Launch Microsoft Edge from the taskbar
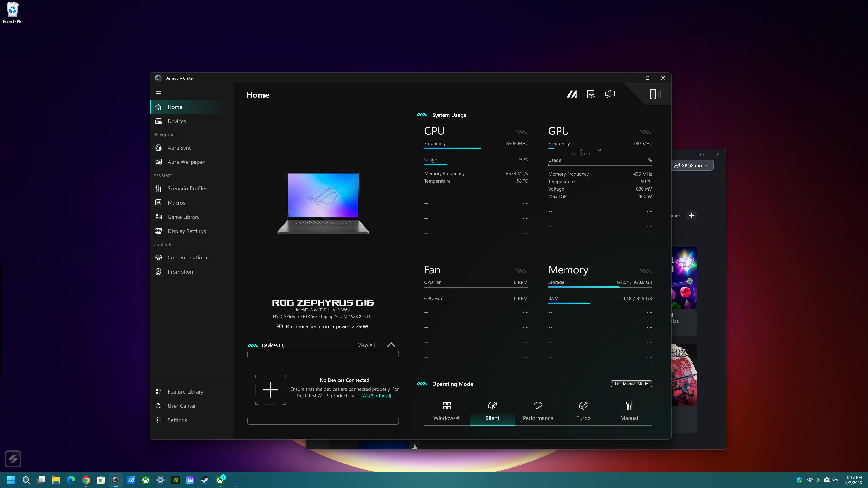This screenshot has width=868, height=488. [71, 480]
